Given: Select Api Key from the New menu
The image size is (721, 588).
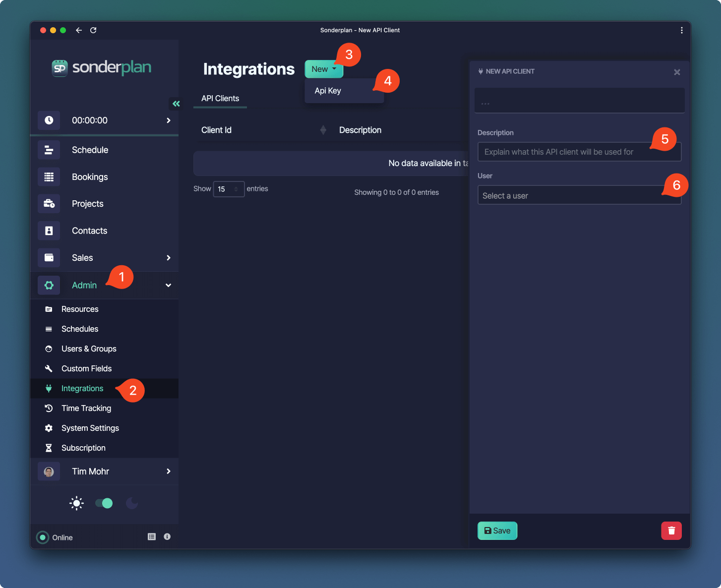Looking at the screenshot, I should coord(327,90).
